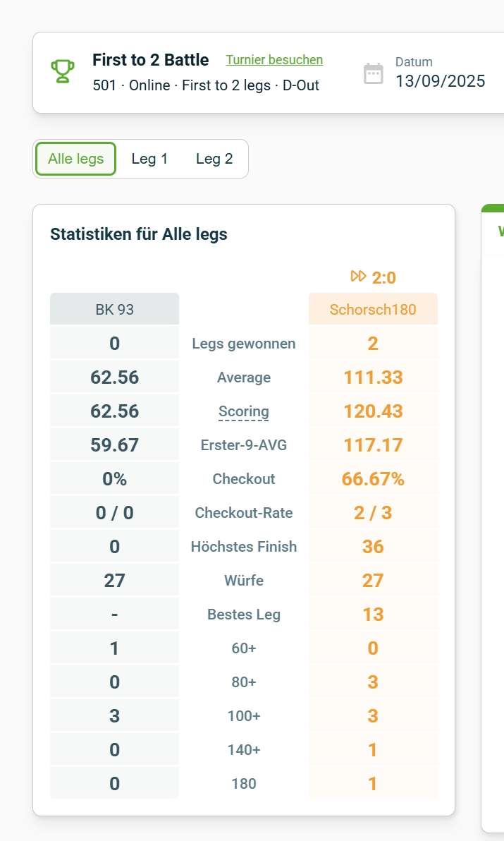Switch to the Leg 1 tab
This screenshot has width=504, height=841.
[x=149, y=159]
